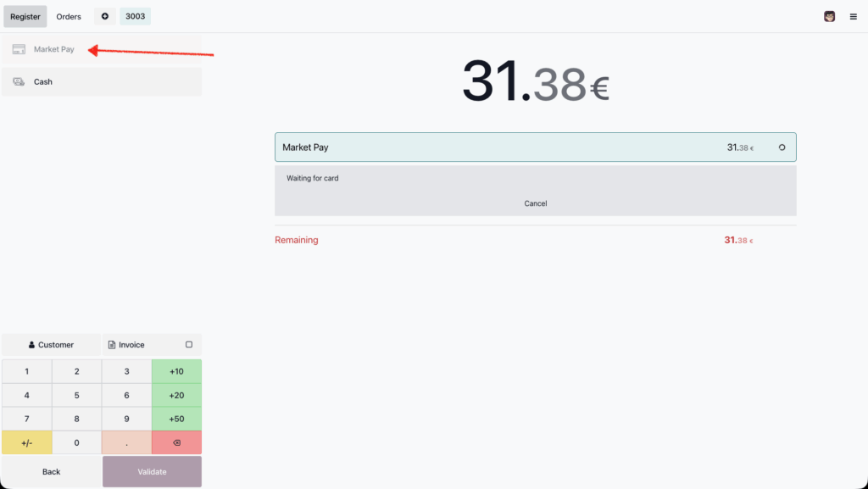This screenshot has height=489, width=868.
Task: Toggle the +/- sign key
Action: [x=26, y=442]
